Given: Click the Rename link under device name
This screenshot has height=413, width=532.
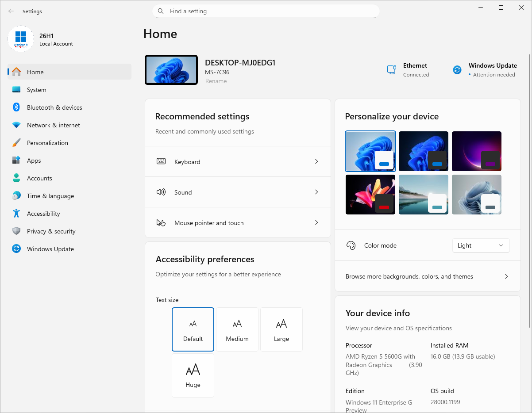Looking at the screenshot, I should [216, 81].
